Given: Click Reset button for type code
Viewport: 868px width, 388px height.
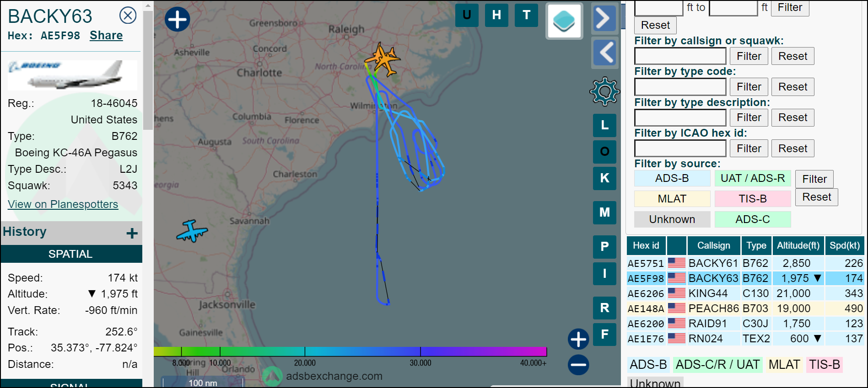Looking at the screenshot, I should [x=793, y=87].
